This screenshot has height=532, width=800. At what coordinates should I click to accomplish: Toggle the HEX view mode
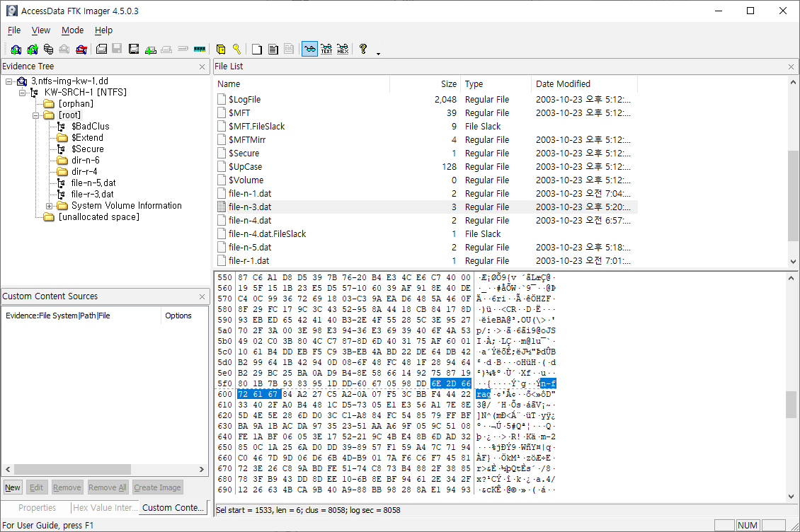point(343,49)
